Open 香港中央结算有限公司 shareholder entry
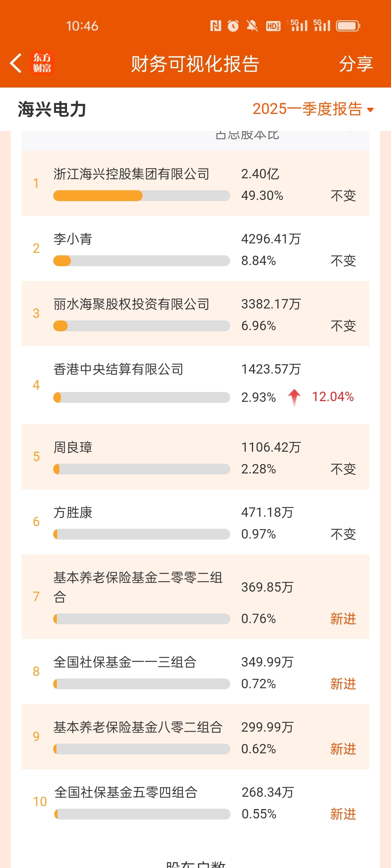This screenshot has height=868, width=391. (195, 385)
